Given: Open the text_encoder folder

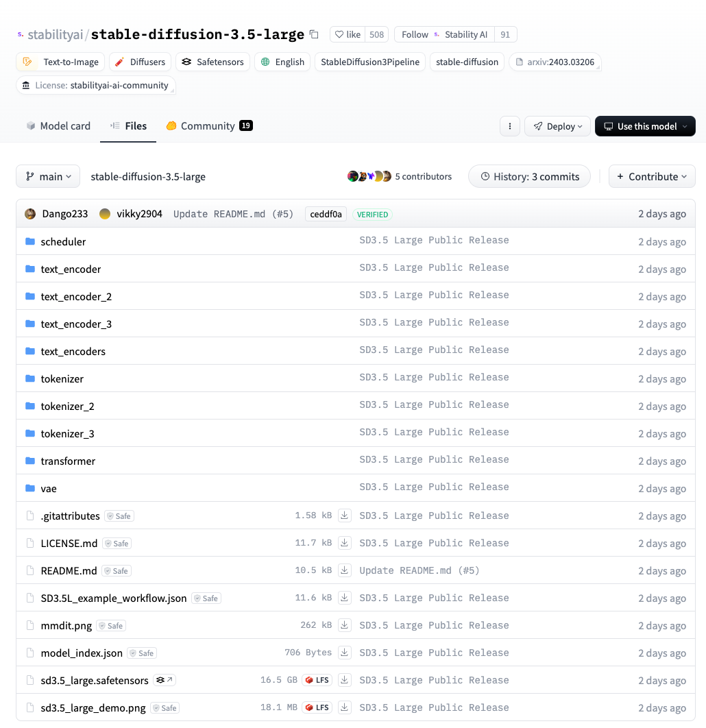Looking at the screenshot, I should point(71,269).
